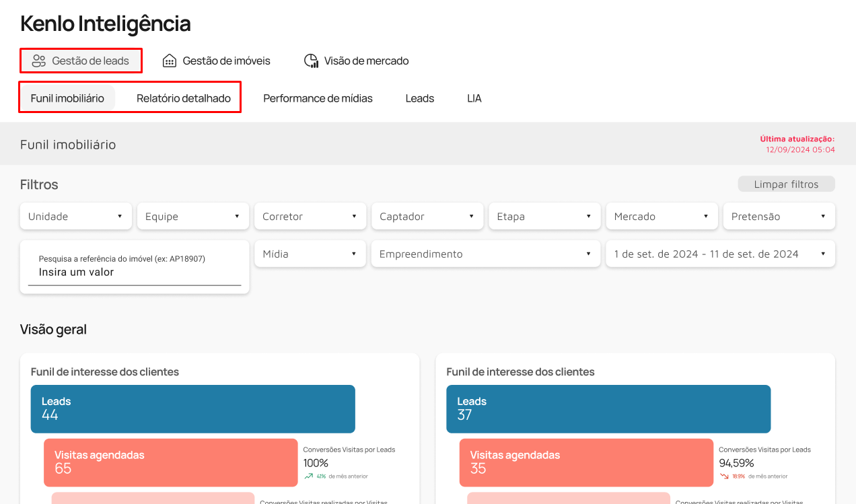This screenshot has height=504, width=856.
Task: Click the Visitas agendadas 35 funnel bar
Action: coord(586,462)
